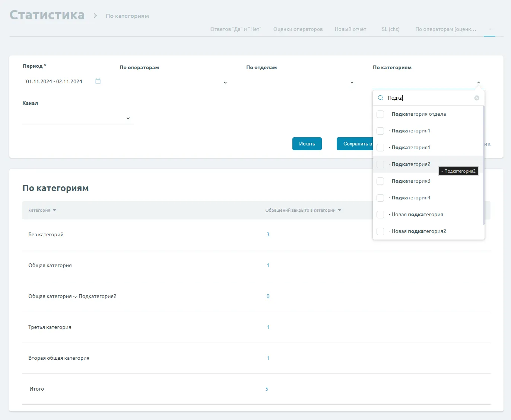
Task: Open the Новый отчёт tab
Action: click(x=350, y=29)
